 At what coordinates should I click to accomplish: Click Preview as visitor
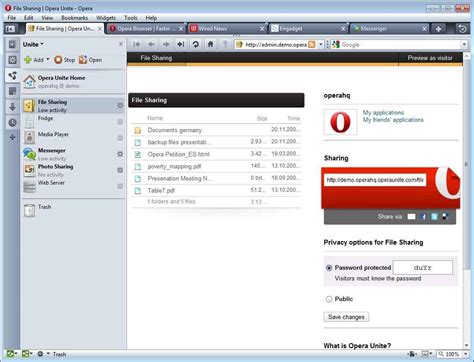430,58
